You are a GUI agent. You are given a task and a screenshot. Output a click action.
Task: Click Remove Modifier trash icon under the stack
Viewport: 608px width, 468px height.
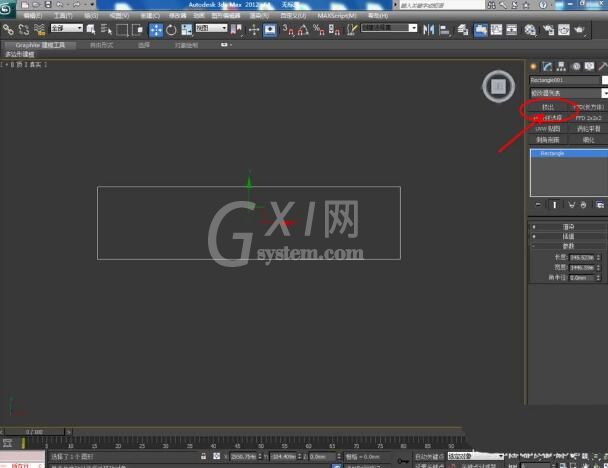point(584,205)
